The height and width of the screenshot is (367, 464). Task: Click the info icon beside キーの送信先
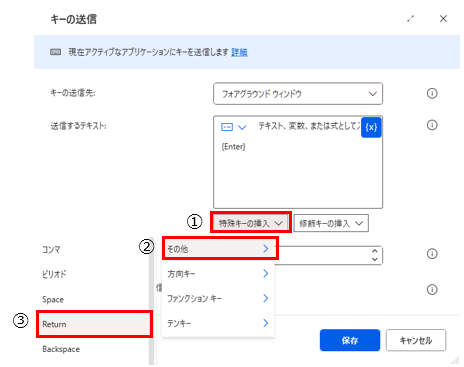(432, 93)
